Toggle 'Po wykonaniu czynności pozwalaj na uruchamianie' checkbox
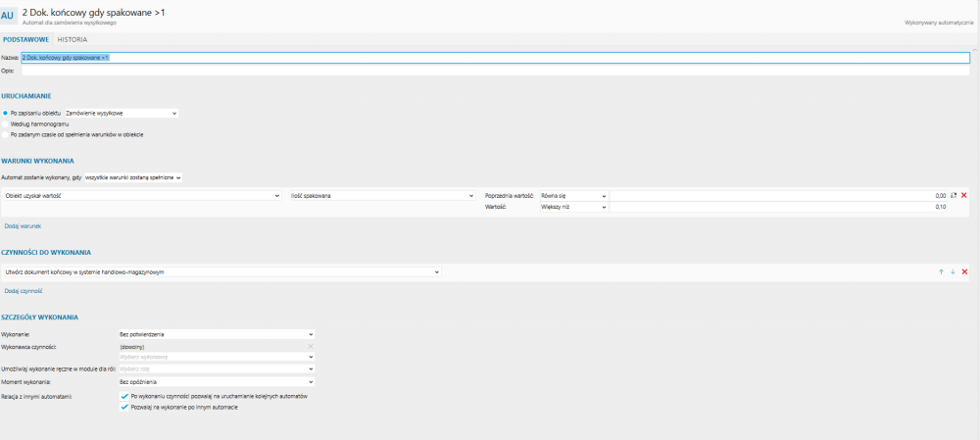 coord(124,396)
